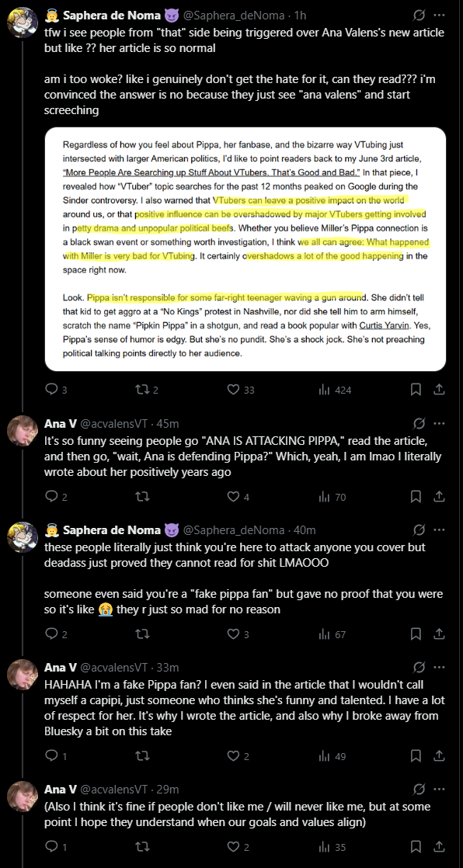The height and width of the screenshot is (868, 463).
Task: Repost Ana's 33m tweet
Action: pyautogui.click(x=142, y=755)
